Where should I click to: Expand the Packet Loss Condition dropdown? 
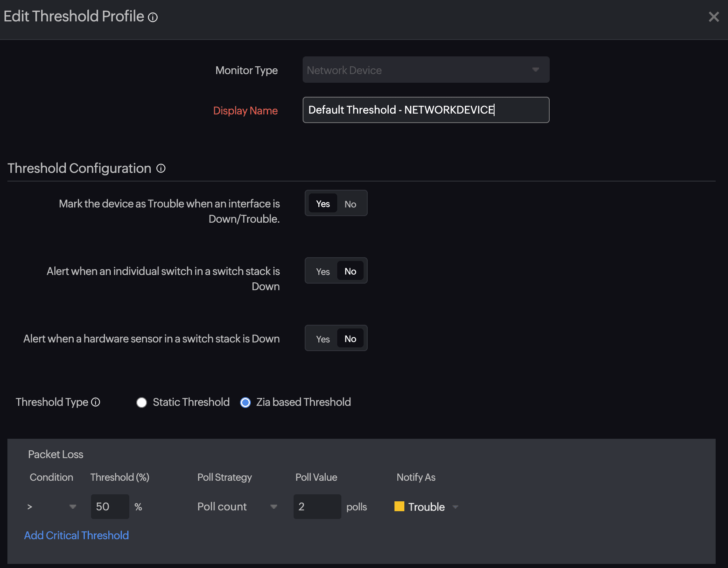point(52,507)
